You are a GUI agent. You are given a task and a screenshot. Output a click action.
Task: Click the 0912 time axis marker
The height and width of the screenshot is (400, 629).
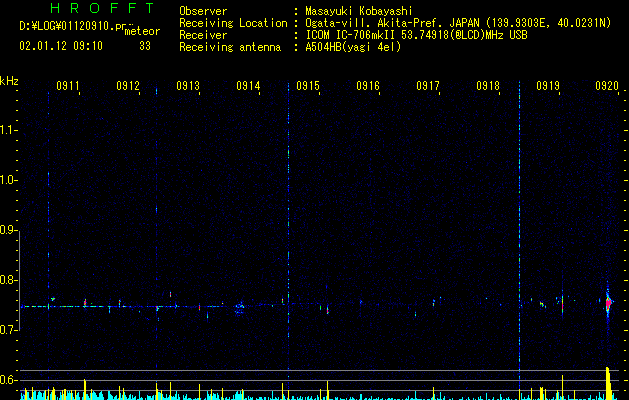click(x=128, y=86)
